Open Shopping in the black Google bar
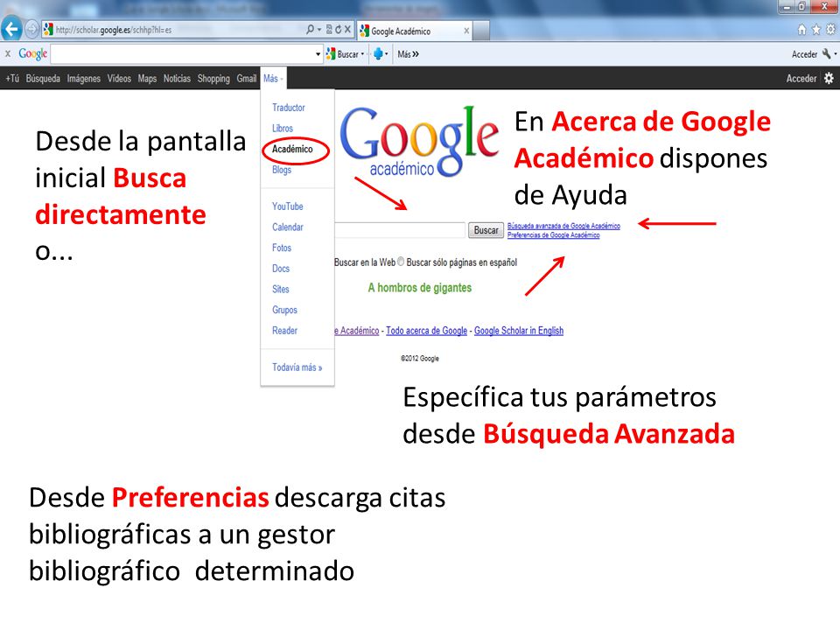 [x=213, y=78]
